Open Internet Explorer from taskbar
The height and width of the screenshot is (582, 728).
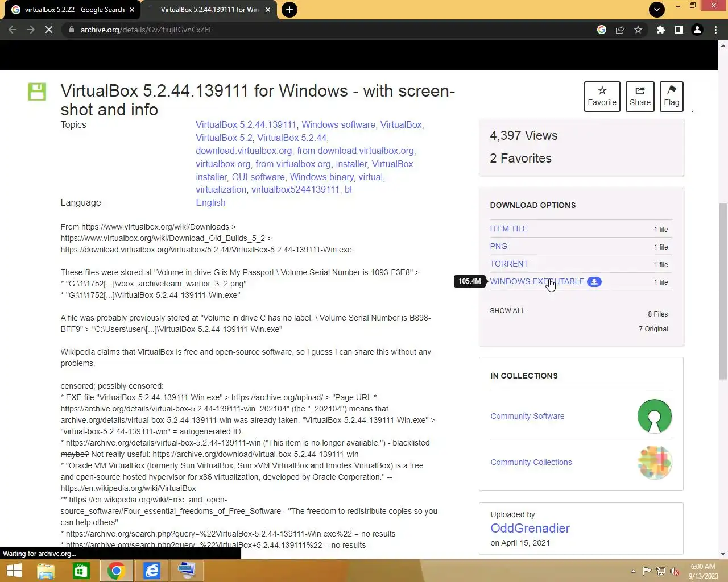[152, 571]
